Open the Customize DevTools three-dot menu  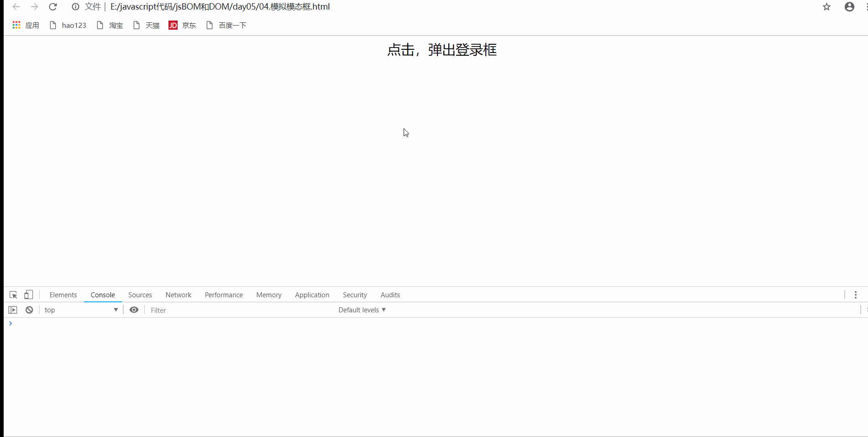(856, 295)
